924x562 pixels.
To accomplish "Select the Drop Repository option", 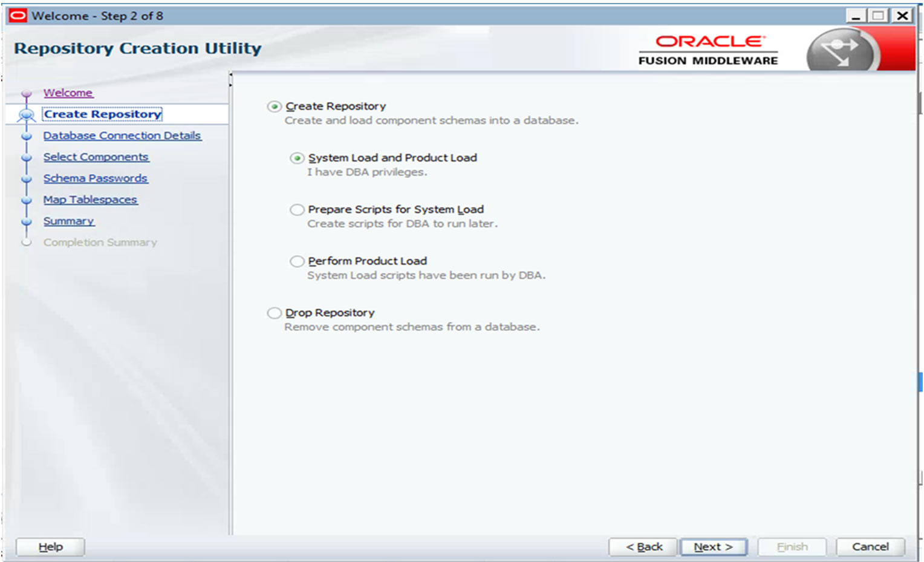I will 274,313.
